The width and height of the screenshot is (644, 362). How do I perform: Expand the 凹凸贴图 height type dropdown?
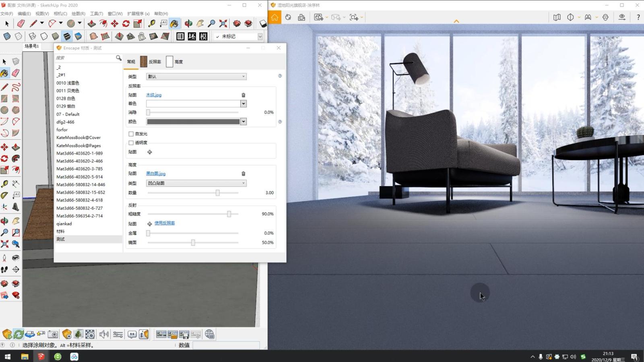pos(196,183)
